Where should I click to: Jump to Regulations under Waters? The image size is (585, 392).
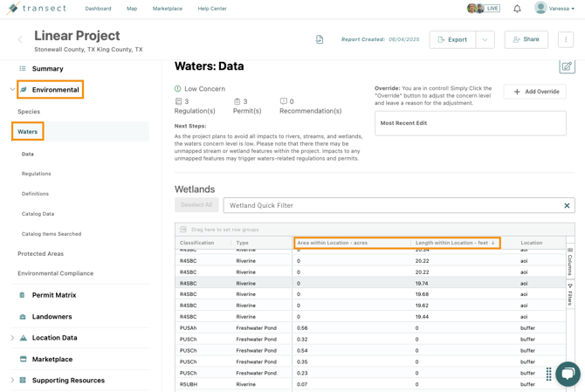tap(36, 174)
